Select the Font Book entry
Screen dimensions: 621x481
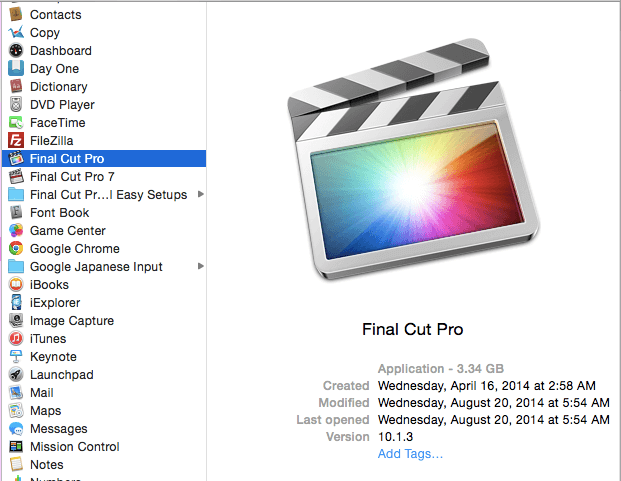(59, 213)
